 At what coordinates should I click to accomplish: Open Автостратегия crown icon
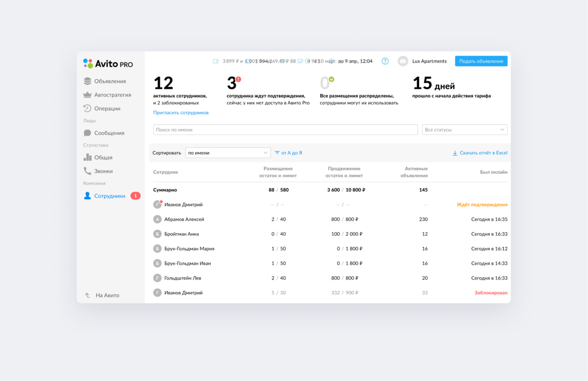point(87,95)
